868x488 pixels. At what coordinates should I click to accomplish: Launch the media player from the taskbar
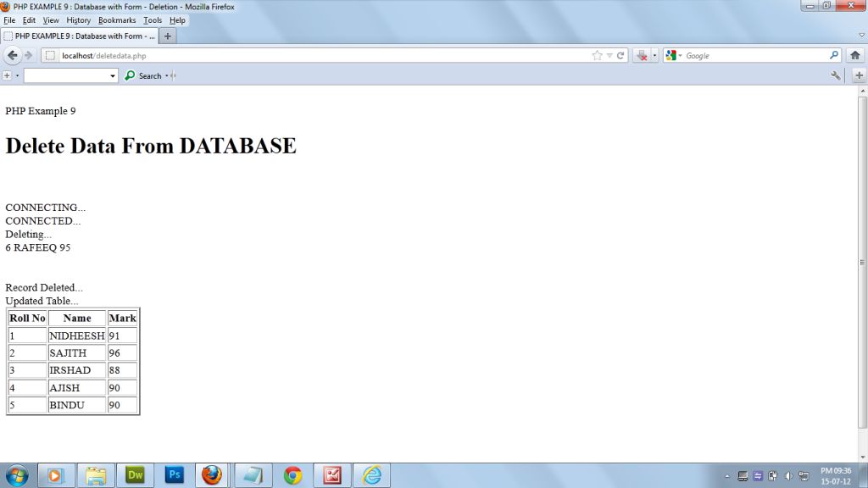click(x=55, y=475)
